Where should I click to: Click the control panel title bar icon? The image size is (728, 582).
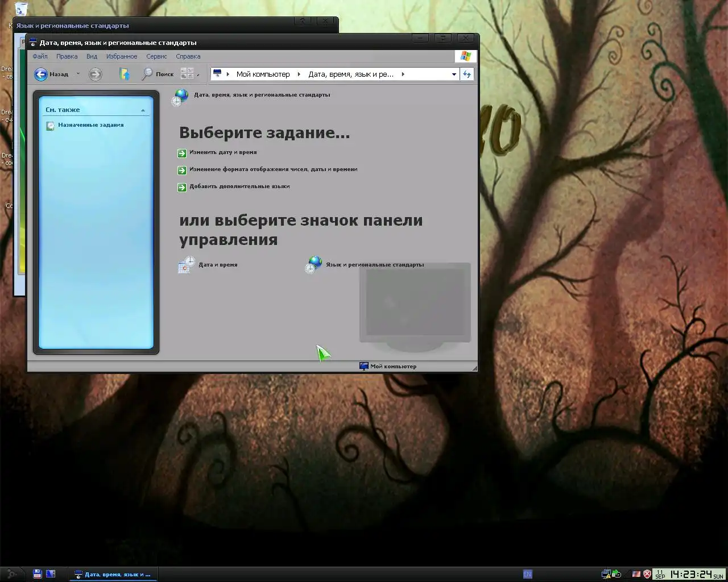point(33,43)
